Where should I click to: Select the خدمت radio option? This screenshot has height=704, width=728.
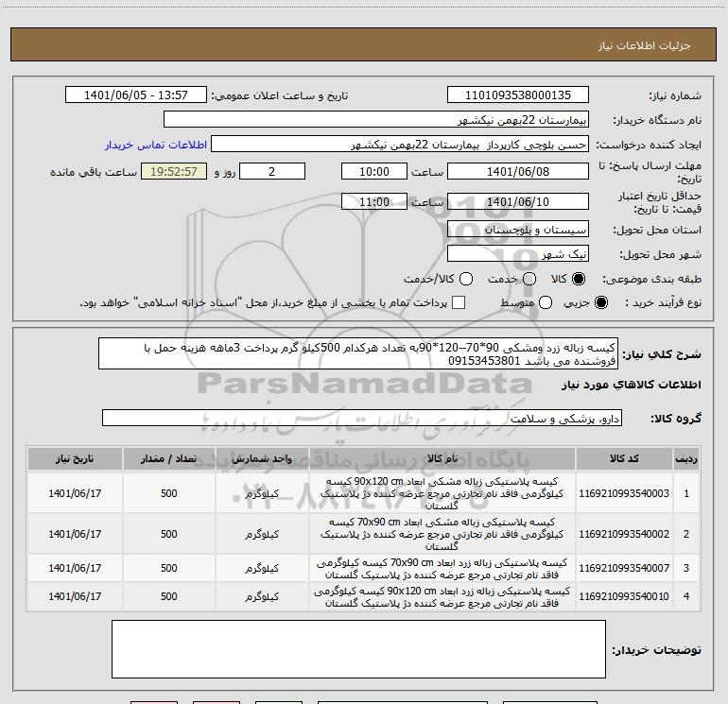529,279
